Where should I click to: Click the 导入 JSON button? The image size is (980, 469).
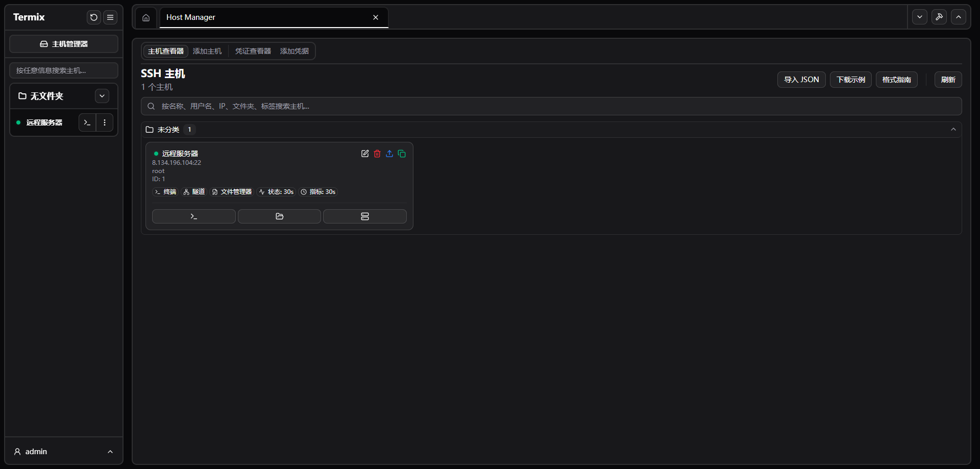point(801,80)
